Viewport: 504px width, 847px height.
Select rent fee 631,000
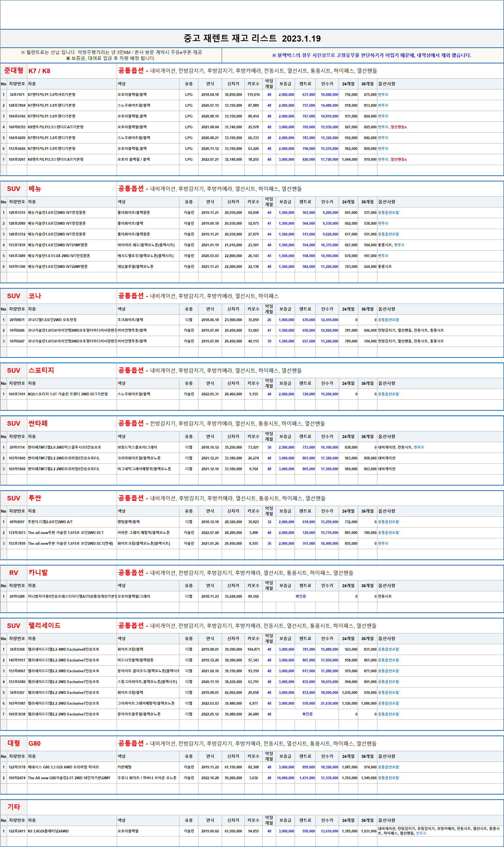pos(308,95)
